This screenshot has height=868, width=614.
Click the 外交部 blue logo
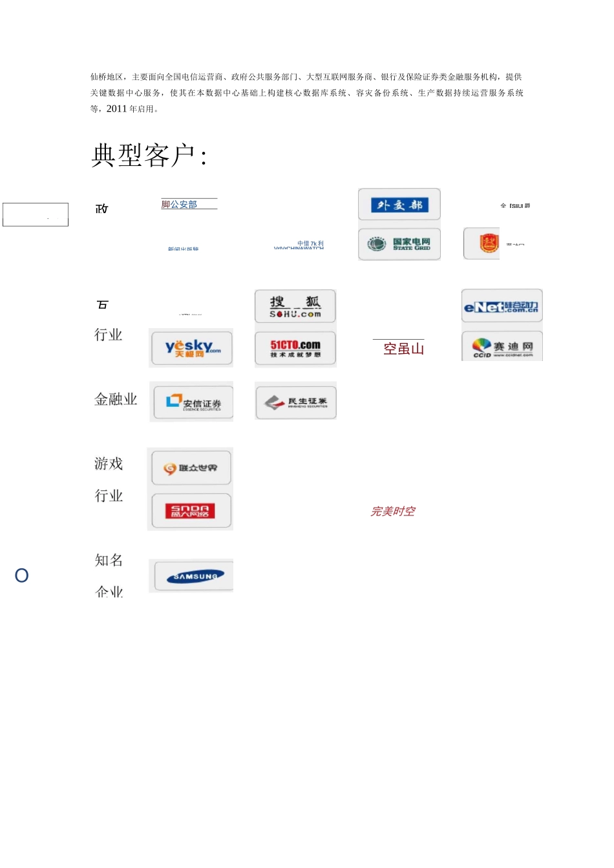pyautogui.click(x=399, y=205)
